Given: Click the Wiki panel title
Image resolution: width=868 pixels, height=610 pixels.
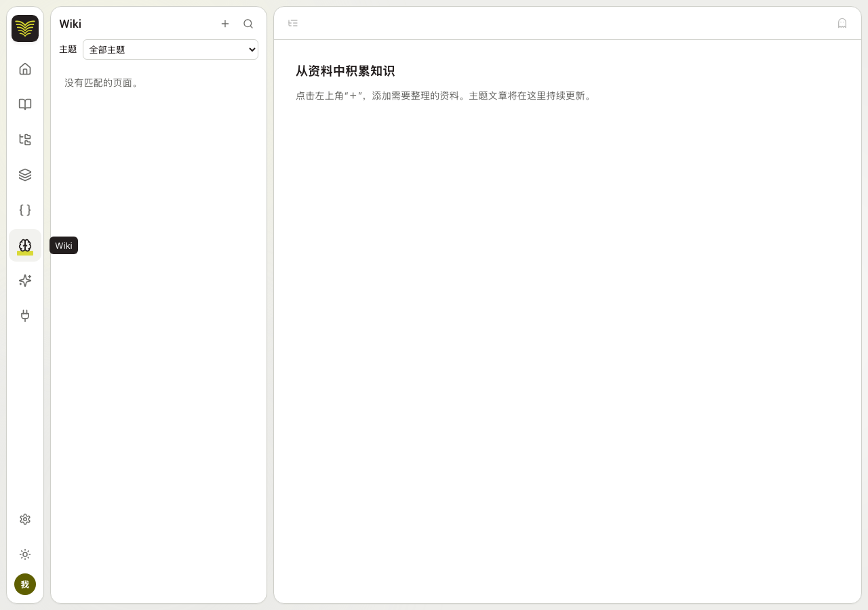Looking at the screenshot, I should 71,24.
